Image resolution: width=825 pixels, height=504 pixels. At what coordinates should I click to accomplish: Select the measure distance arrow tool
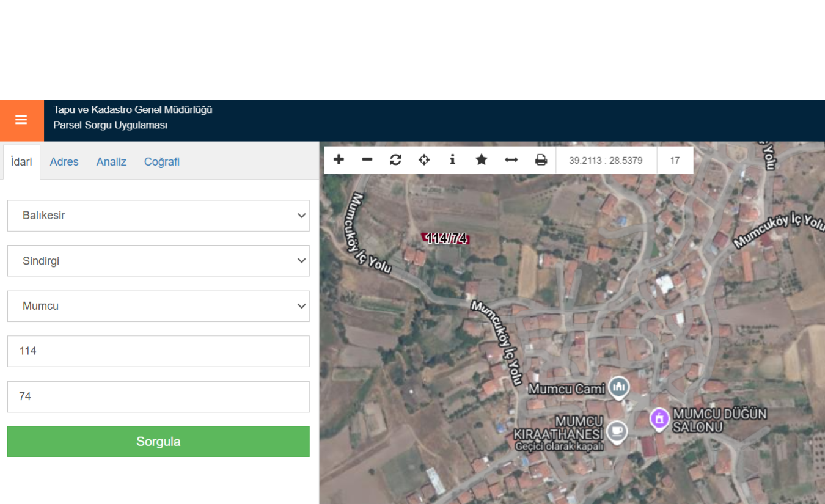pyautogui.click(x=511, y=160)
